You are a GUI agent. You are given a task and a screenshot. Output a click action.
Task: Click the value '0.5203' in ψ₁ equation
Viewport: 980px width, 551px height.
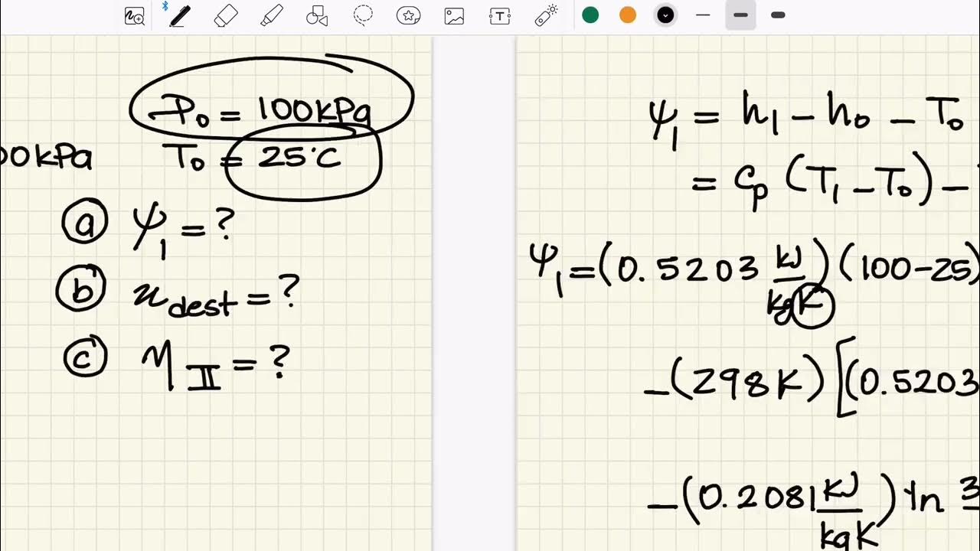click(688, 267)
